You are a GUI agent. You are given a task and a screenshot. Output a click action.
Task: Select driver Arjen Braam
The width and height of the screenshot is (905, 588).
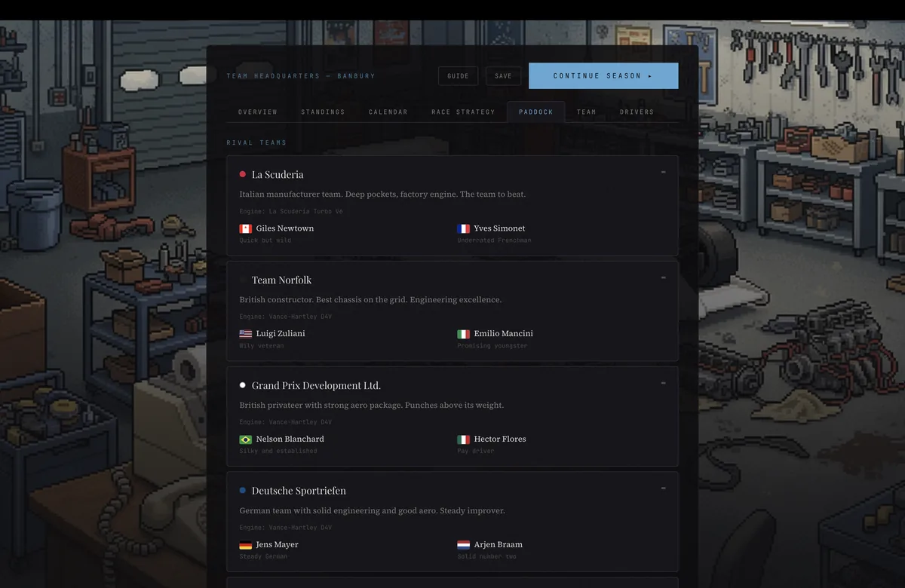(x=498, y=545)
